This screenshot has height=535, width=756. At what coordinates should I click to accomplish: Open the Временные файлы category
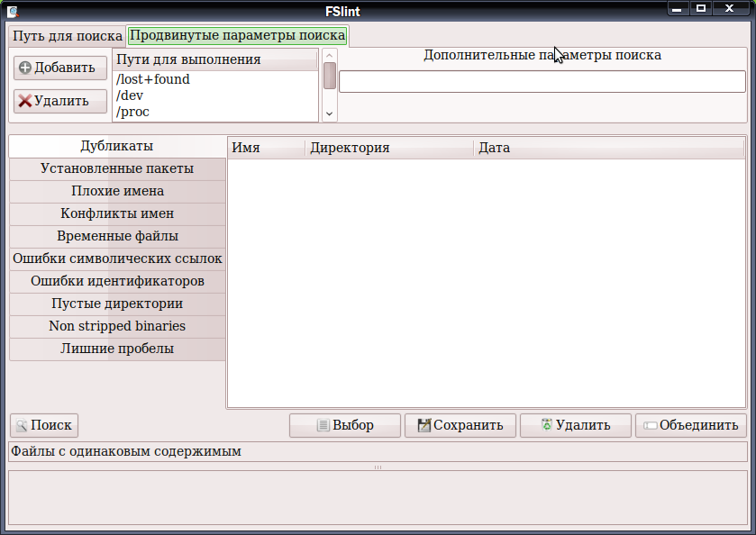coord(117,236)
